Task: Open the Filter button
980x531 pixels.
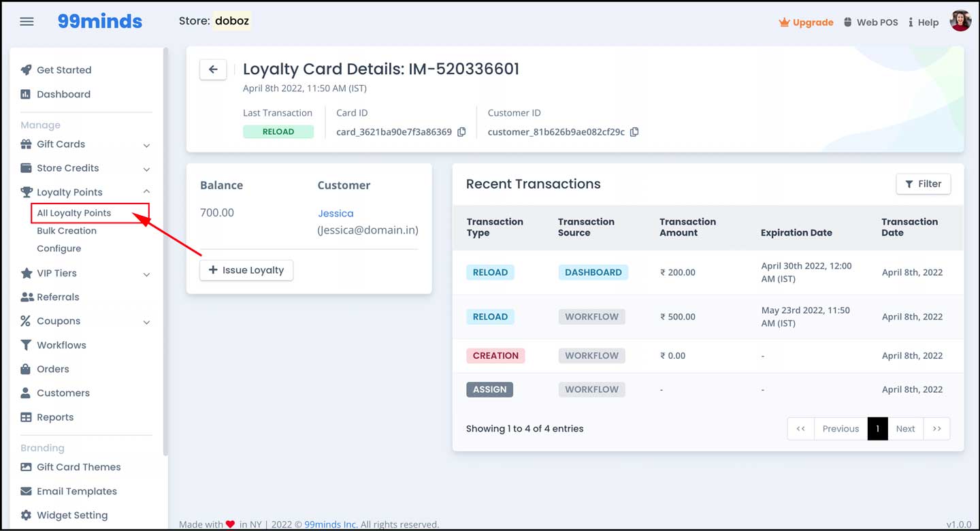Action: [923, 184]
